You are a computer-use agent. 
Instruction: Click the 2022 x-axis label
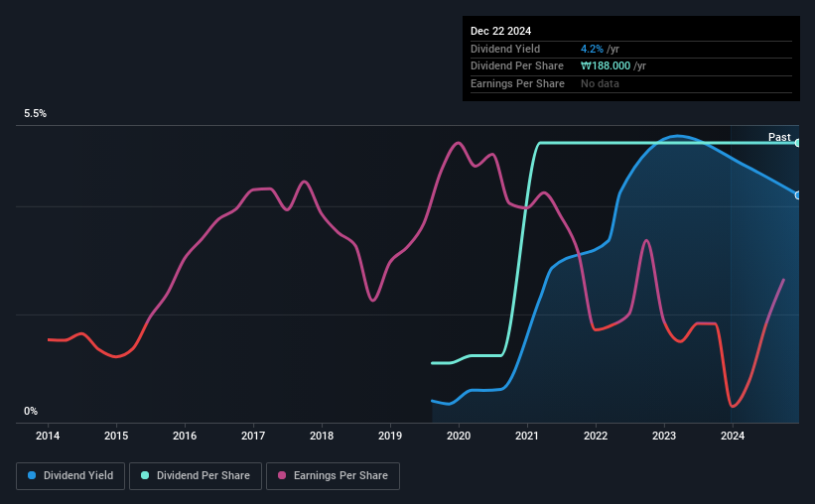coord(596,436)
